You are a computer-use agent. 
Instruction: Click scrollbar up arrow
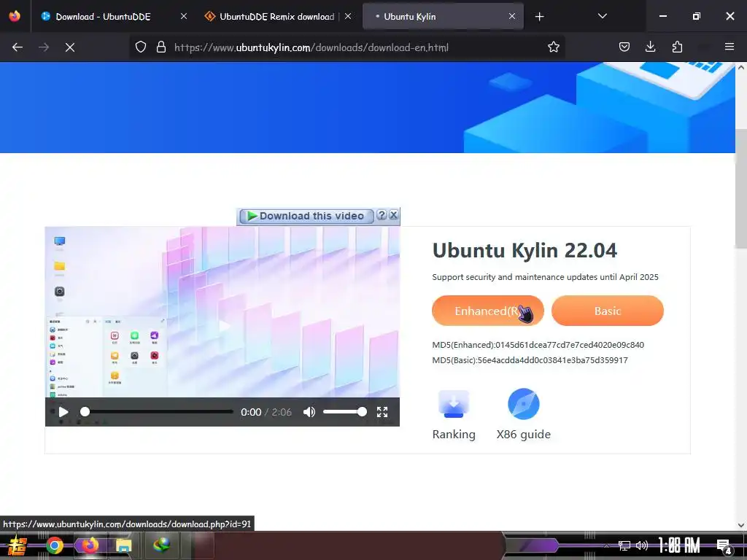(x=741, y=68)
